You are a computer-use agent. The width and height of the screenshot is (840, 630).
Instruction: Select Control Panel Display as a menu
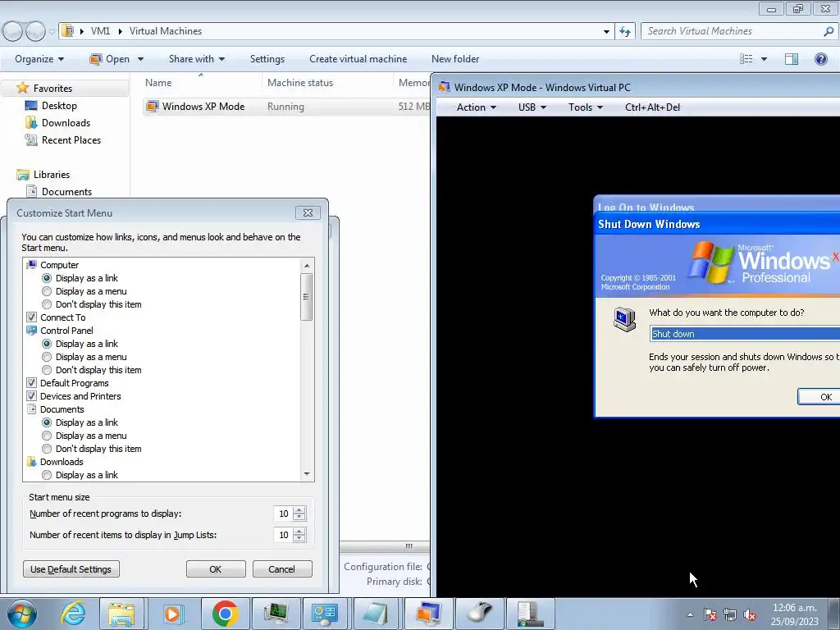tap(47, 357)
